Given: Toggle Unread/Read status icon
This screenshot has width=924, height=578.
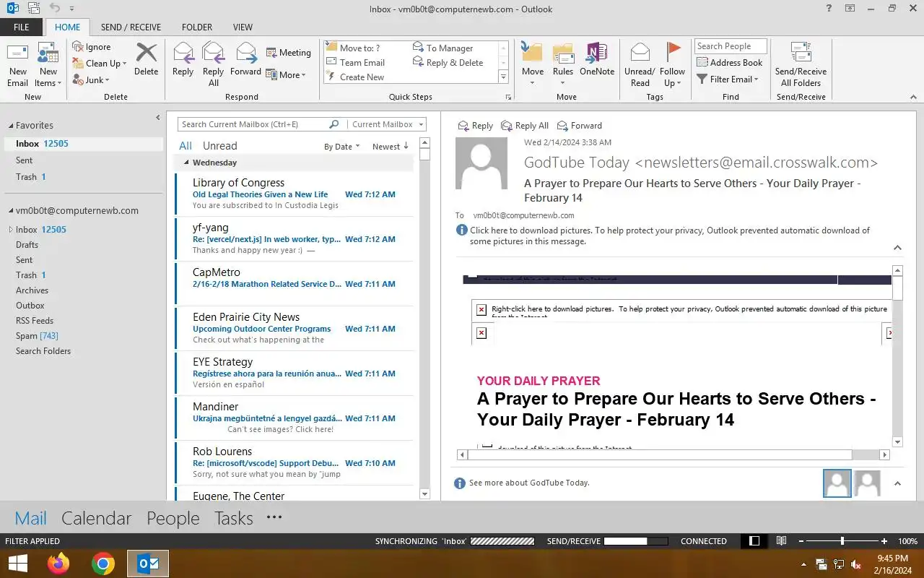Looking at the screenshot, I should (x=640, y=53).
